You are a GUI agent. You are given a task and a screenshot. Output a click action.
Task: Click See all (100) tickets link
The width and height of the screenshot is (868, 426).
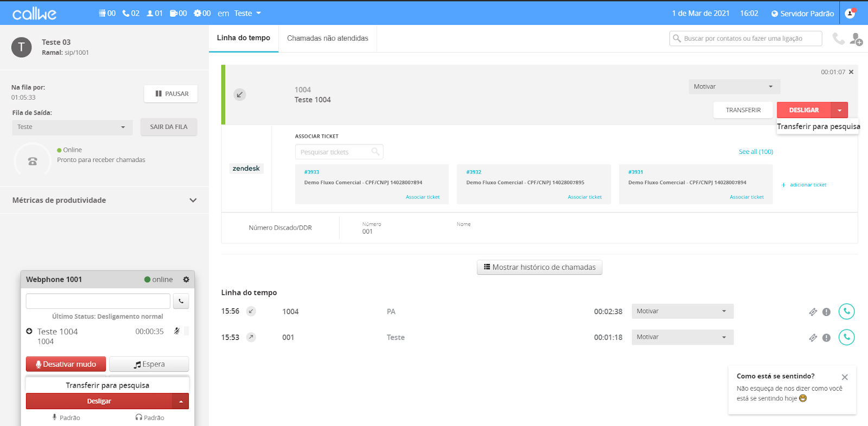pyautogui.click(x=756, y=152)
